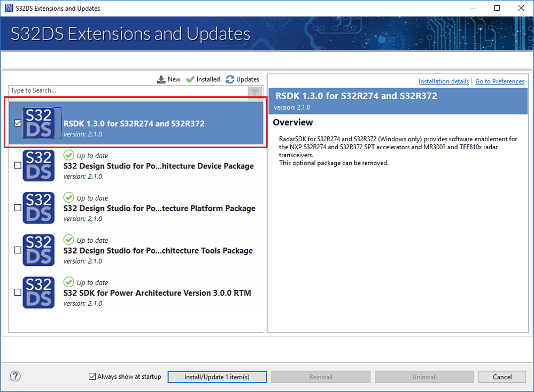The height and width of the screenshot is (392, 534).
Task: Check the Architecture Platform Package checkbox
Action: pyautogui.click(x=18, y=207)
